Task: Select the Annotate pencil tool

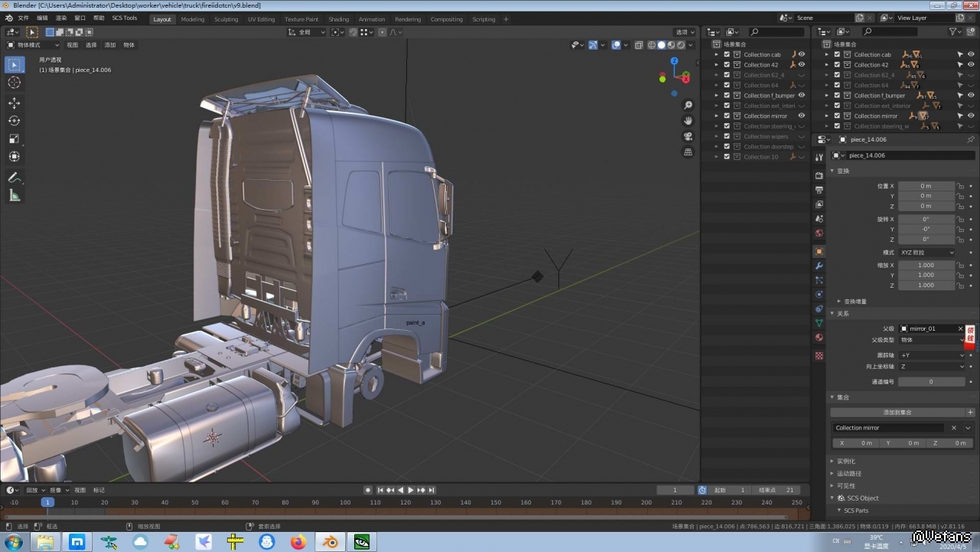Action: coord(15,178)
